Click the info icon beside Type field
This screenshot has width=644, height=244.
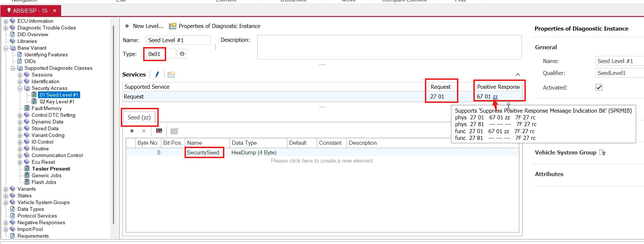click(x=182, y=54)
